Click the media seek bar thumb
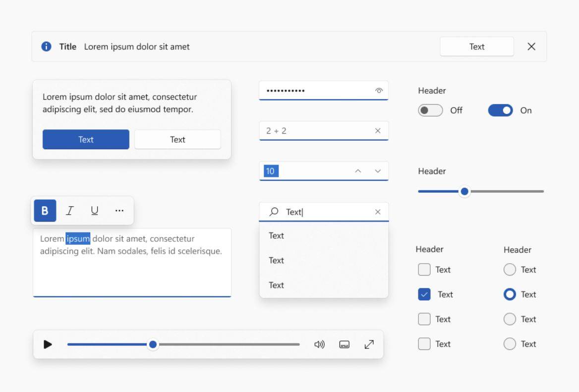Image resolution: width=579 pixels, height=392 pixels. point(153,344)
